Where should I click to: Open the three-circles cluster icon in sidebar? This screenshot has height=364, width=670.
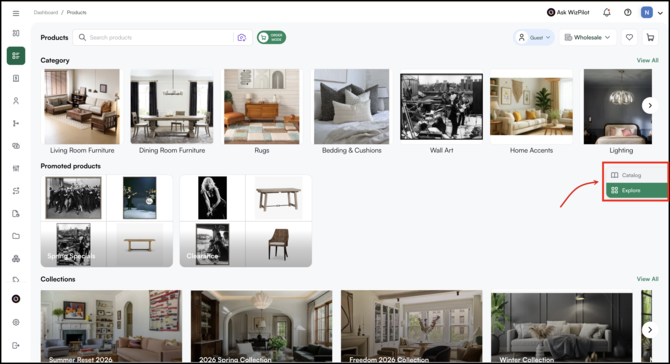coord(16,258)
